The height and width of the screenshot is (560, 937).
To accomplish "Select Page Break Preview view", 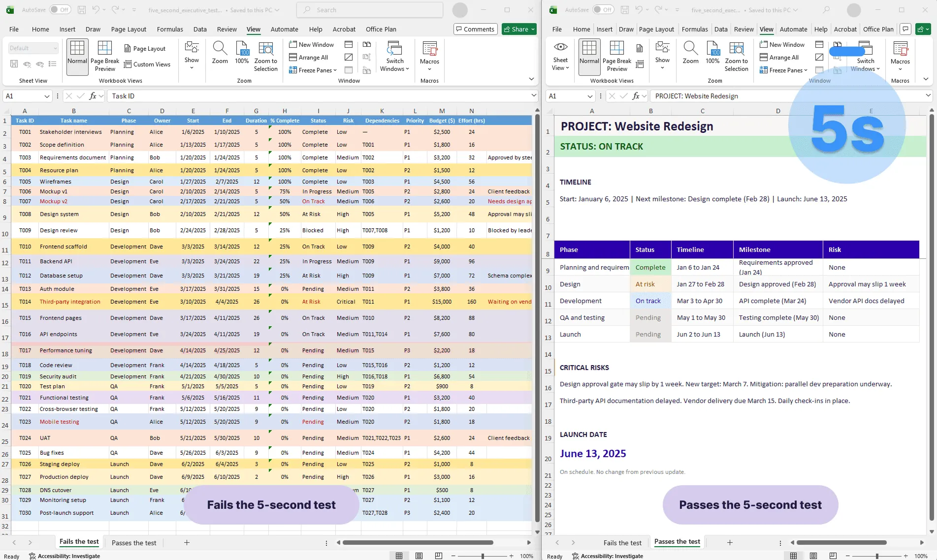I will [104, 56].
